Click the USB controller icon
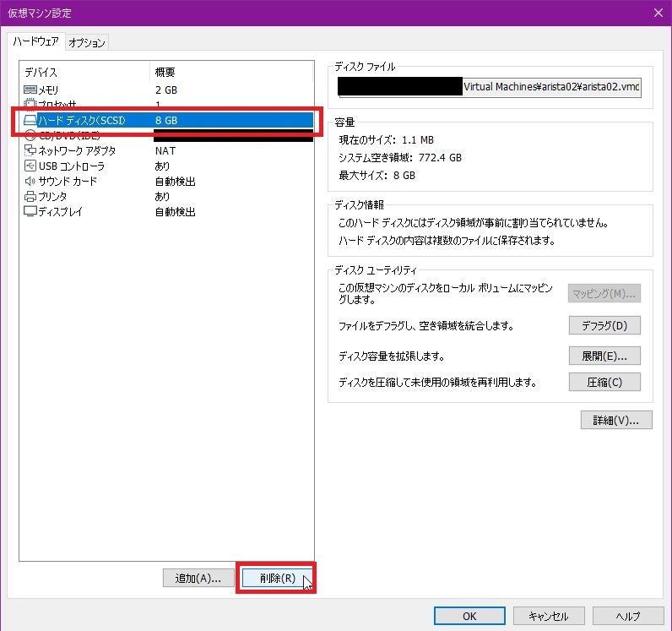This screenshot has width=672, height=631. [30, 166]
